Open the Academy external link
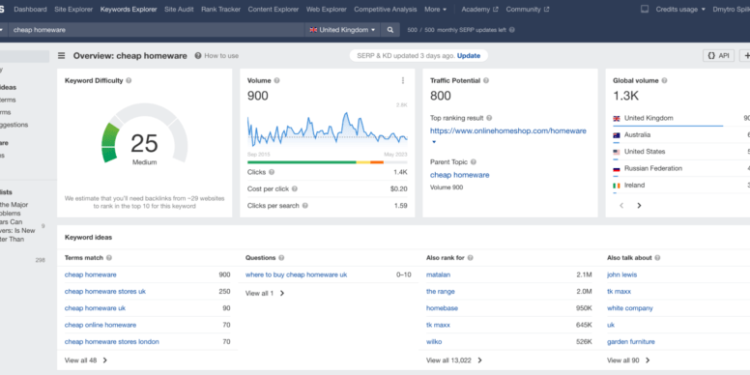This screenshot has height=375, width=750. tap(480, 9)
